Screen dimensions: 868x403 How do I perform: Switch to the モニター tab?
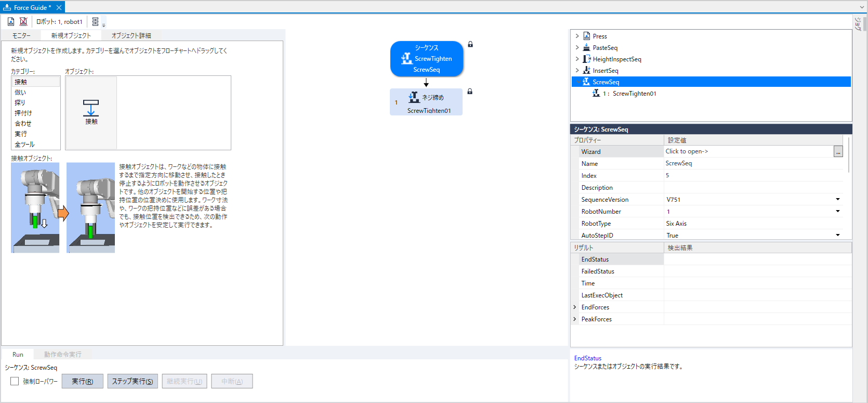pos(21,35)
